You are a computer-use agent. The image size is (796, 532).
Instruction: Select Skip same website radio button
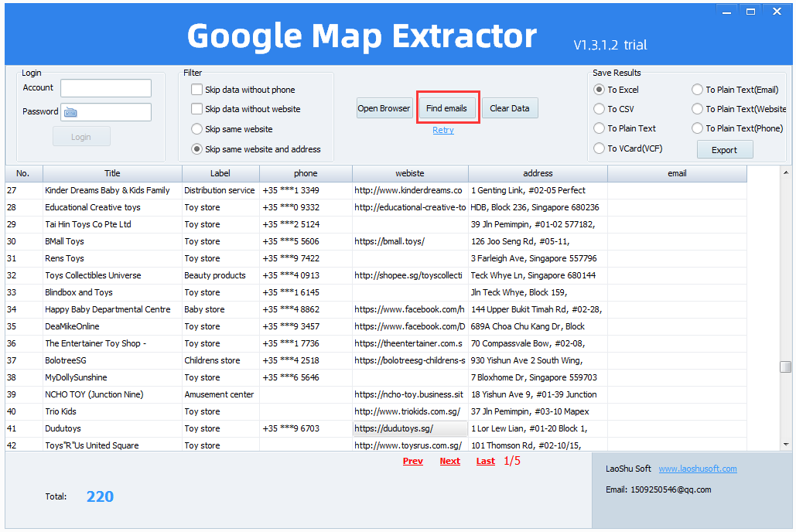[x=197, y=129]
